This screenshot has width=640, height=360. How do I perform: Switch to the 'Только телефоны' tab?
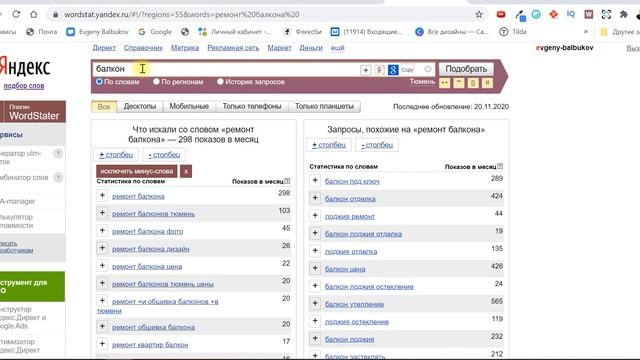coord(252,106)
